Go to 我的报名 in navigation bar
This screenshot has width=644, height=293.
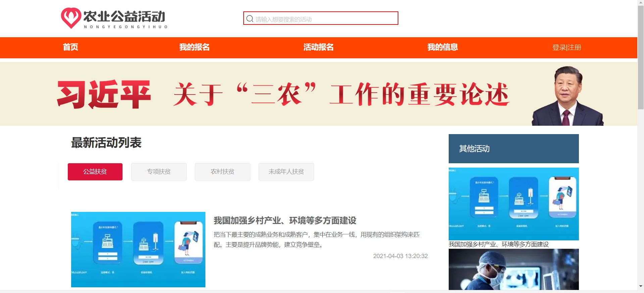click(194, 47)
